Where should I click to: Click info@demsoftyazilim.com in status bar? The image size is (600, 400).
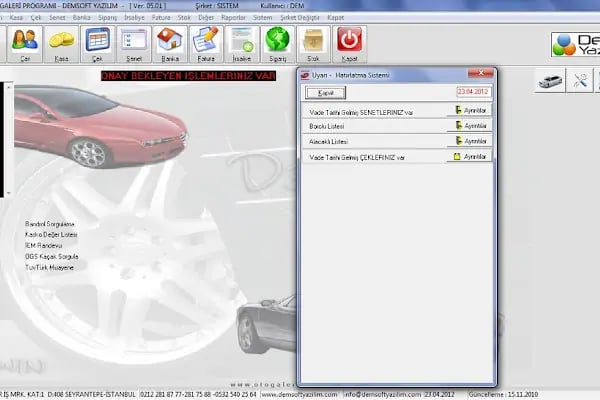383,394
